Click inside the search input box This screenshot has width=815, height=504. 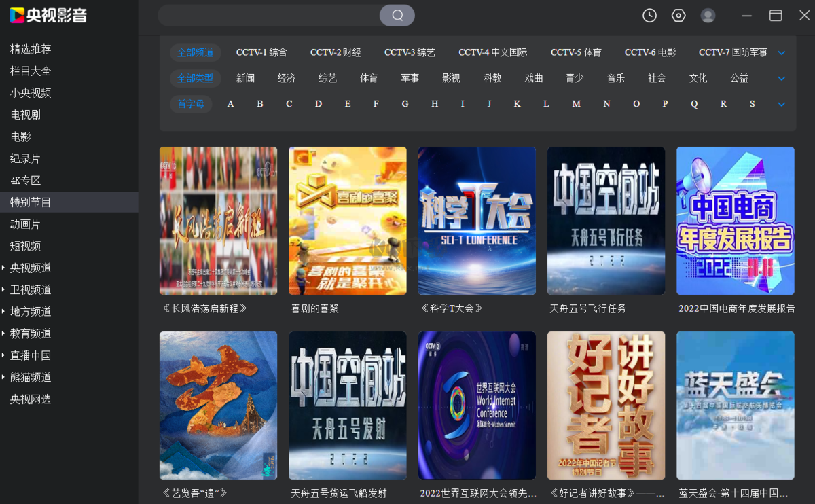click(272, 15)
